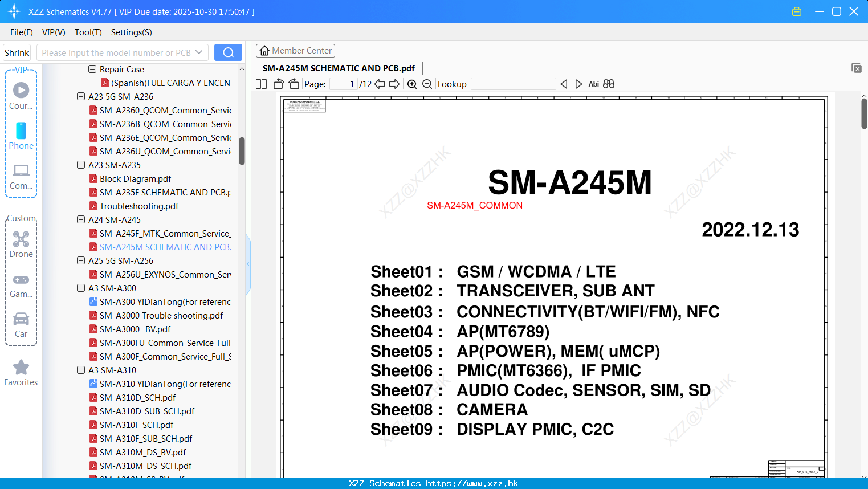Open SM-A236E_QCOM_Common_Service file
Viewport: 868px width, 489px height.
pyautogui.click(x=160, y=137)
